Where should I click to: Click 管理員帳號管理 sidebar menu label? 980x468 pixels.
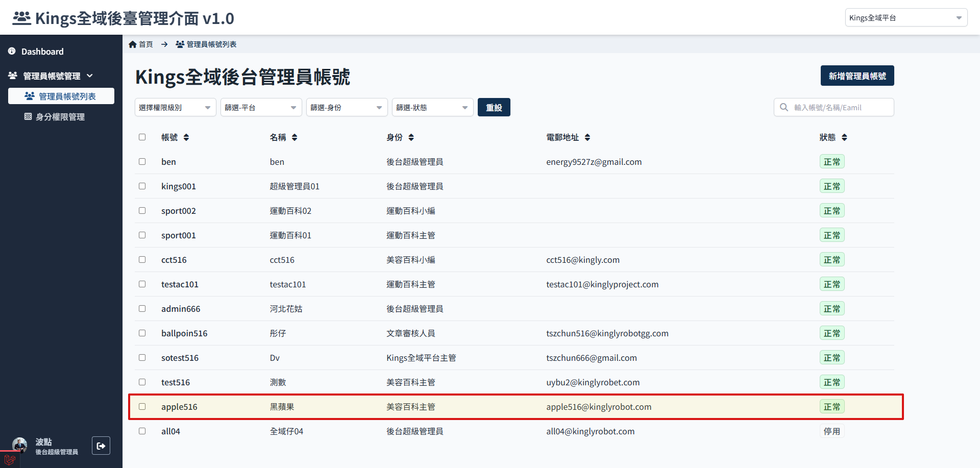point(52,76)
